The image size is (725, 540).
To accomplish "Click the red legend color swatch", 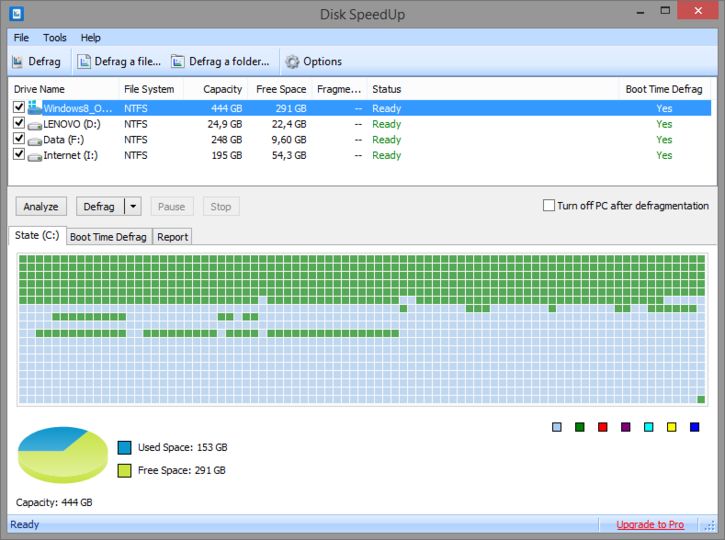I will point(603,427).
